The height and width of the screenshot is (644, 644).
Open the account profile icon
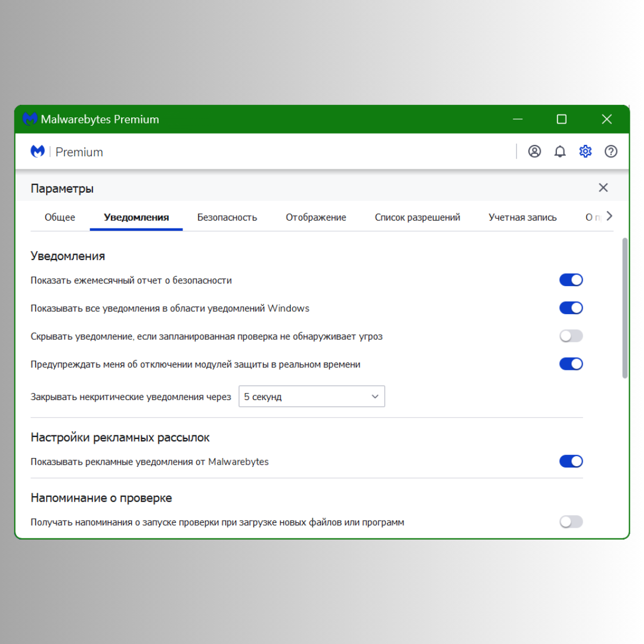tap(534, 151)
